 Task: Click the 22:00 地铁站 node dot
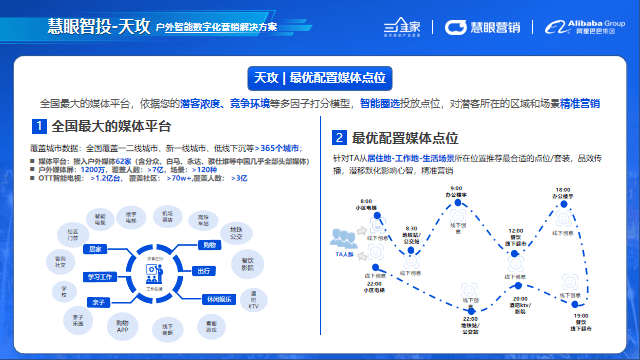pos(471,311)
